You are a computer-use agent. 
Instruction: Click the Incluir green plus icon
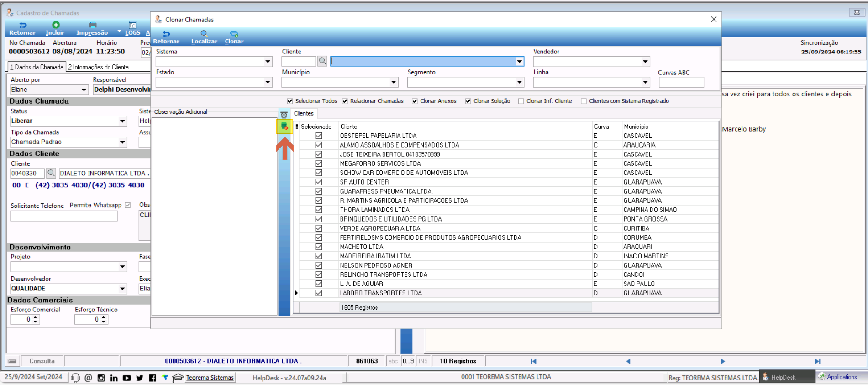pyautogui.click(x=56, y=25)
